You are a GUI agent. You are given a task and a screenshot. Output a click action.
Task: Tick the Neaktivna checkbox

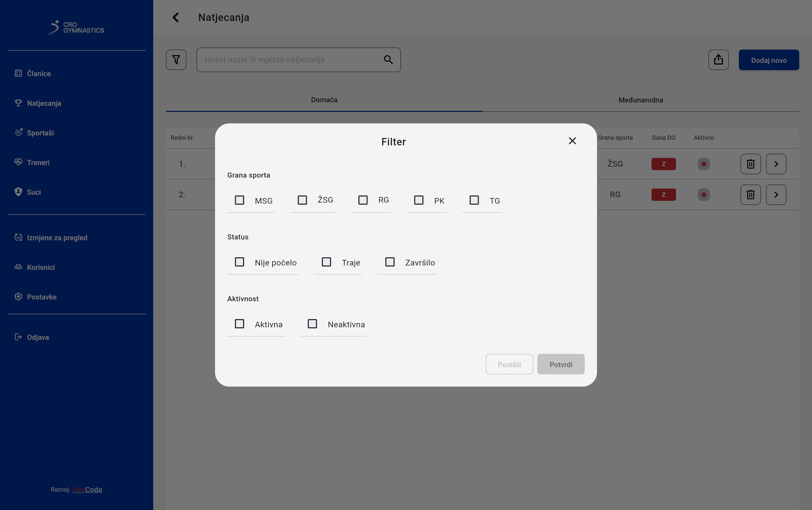(312, 324)
